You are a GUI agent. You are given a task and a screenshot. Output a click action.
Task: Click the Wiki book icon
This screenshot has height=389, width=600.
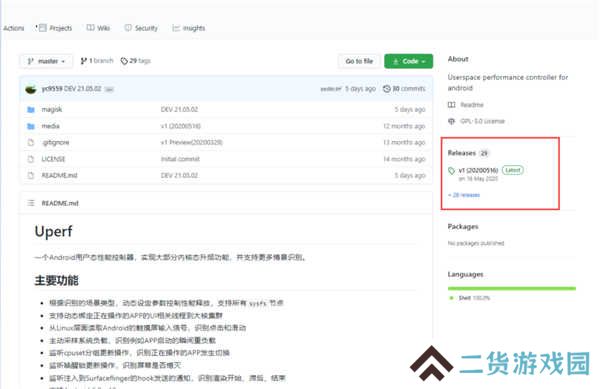click(x=90, y=28)
